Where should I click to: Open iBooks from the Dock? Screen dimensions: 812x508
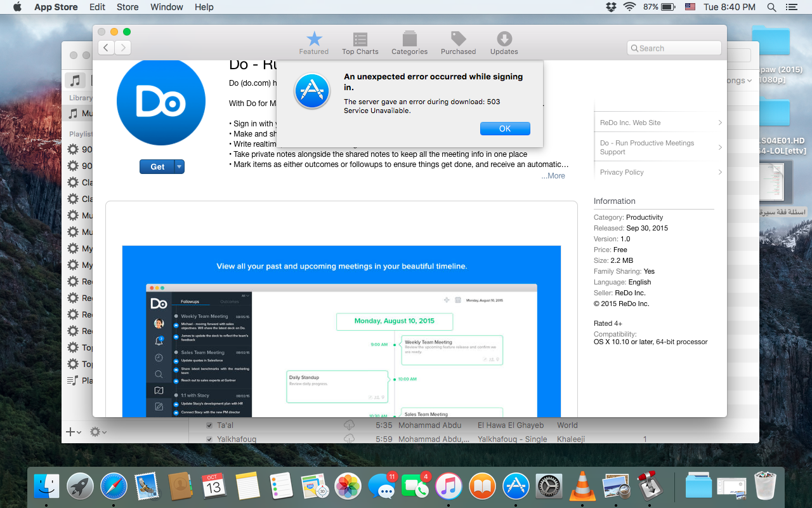[x=483, y=487]
